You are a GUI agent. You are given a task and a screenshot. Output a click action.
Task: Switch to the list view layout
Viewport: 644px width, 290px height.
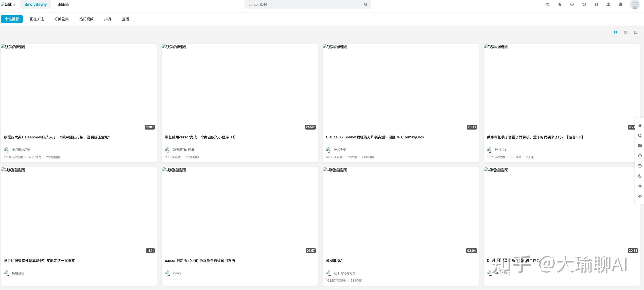[625, 32]
